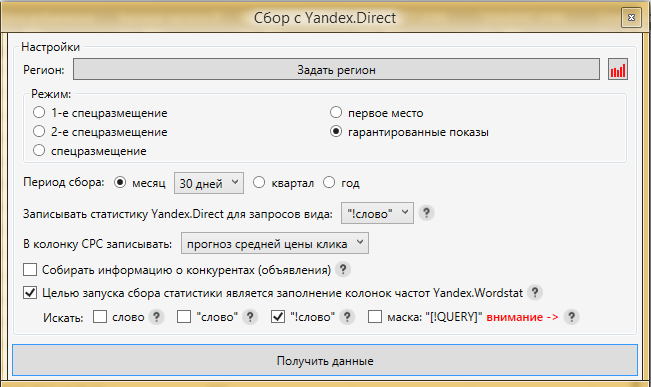
Task: Open 'прогноз средней цены клика' CPC dropdown
Action: (275, 243)
